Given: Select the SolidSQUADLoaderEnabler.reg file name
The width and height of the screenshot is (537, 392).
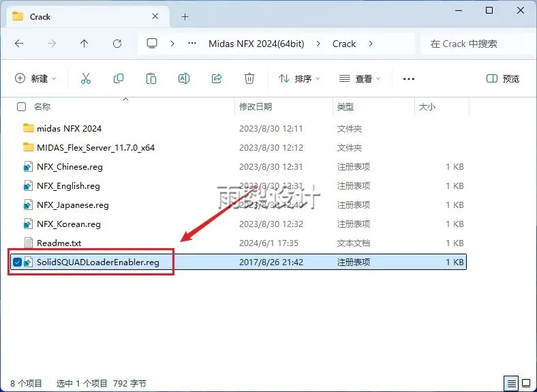Looking at the screenshot, I should pos(98,262).
